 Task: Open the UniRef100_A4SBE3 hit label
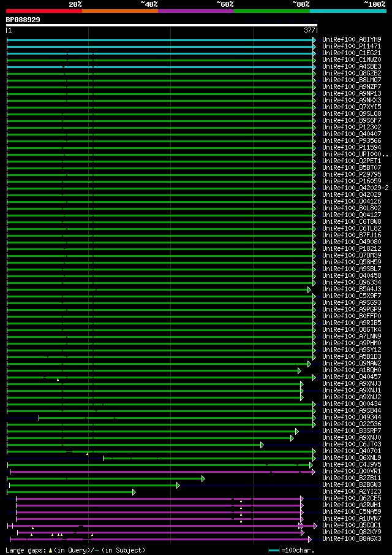coord(352,67)
